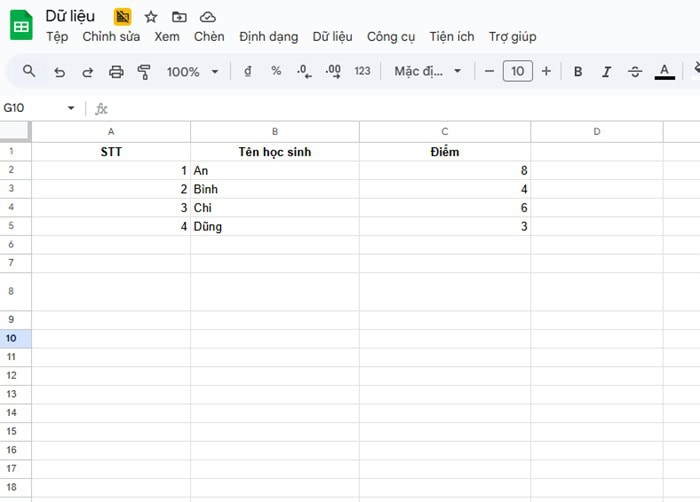Viewport: 700px width, 502px height.
Task: Open the 100% zoom dropdown
Action: point(192,72)
